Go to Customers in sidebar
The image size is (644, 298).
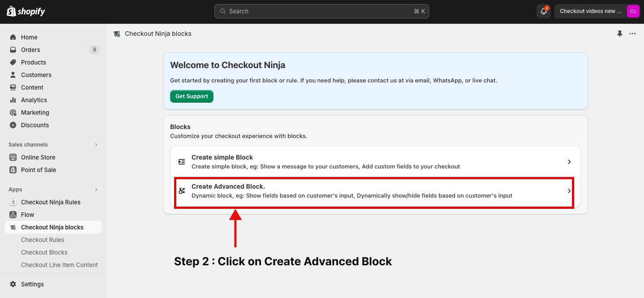(36, 75)
